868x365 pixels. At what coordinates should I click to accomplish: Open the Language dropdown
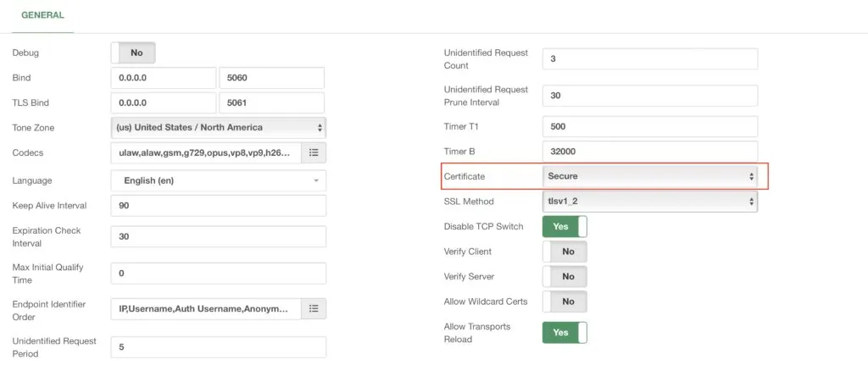click(x=218, y=180)
